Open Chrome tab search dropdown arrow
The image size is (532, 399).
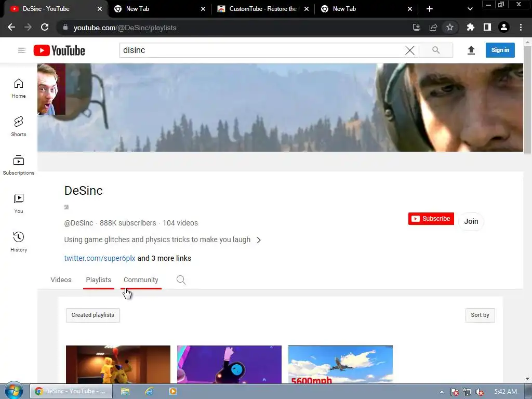click(470, 9)
